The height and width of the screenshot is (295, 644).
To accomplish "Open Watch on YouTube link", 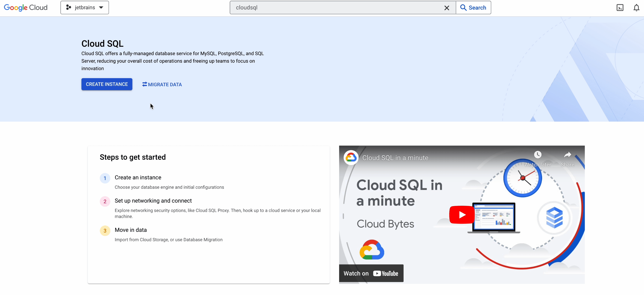I will 371,273.
